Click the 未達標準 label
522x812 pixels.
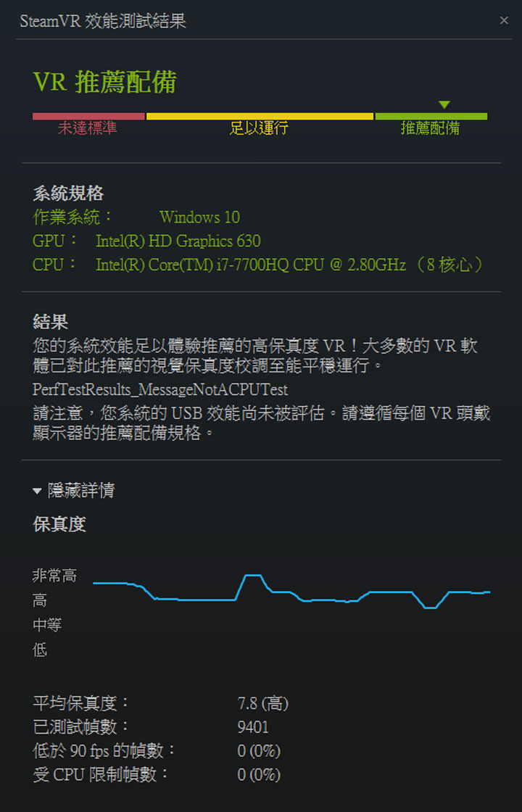tap(88, 128)
